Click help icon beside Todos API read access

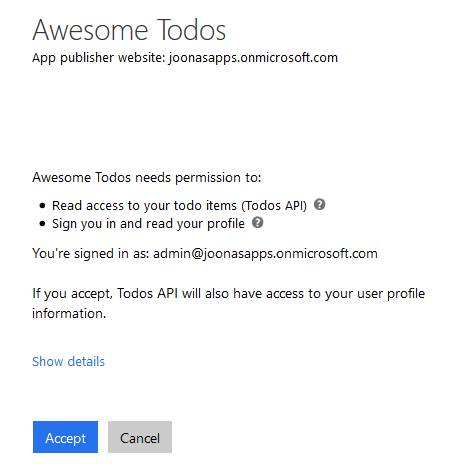tap(320, 204)
